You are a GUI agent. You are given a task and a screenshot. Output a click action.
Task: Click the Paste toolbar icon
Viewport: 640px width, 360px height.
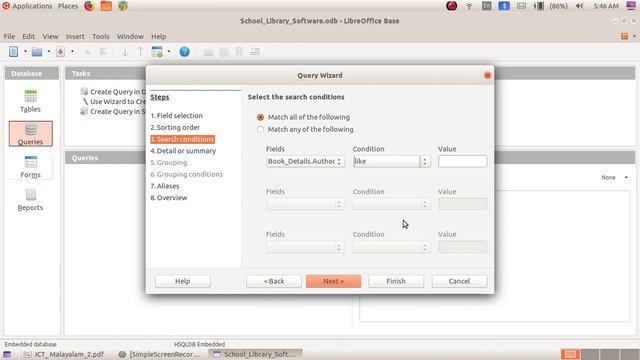pos(103,51)
